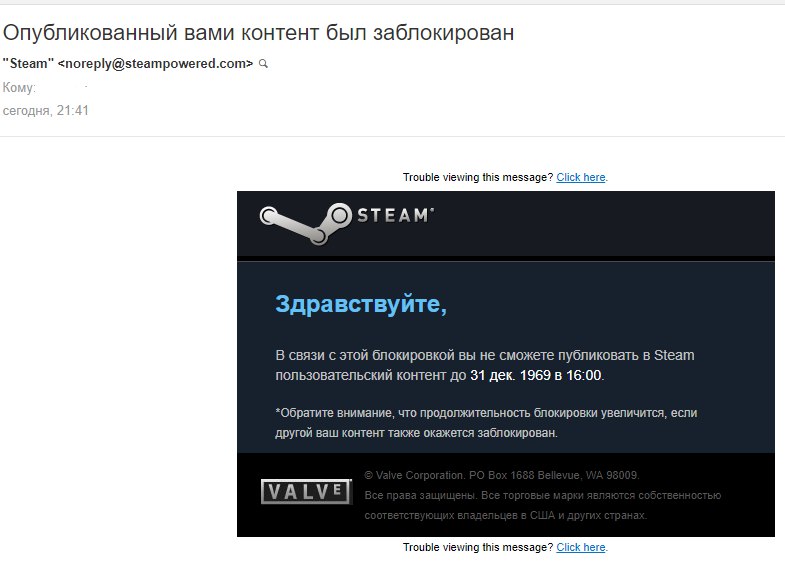Open top 'Click here' link above Steam banner
Image resolution: width=785 pixels, height=570 pixels.
coord(581,177)
